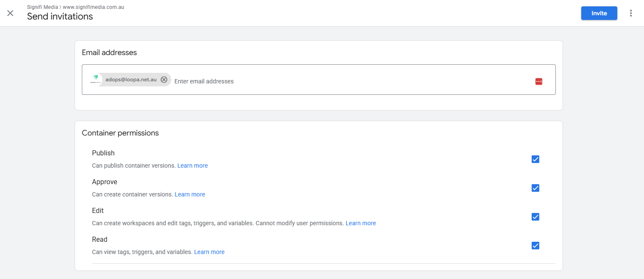Click the www.signifimedia.com.au breadcrumb text
The height and width of the screenshot is (279, 644).
93,7
